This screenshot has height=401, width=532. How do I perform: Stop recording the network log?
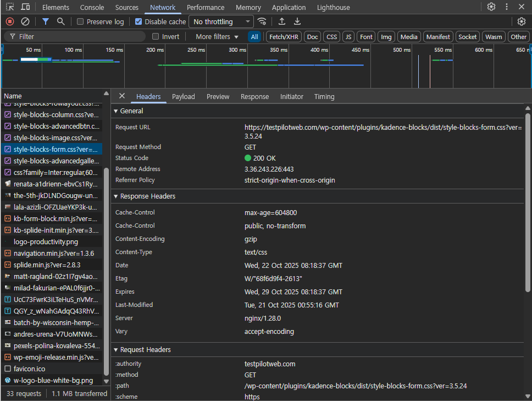(x=10, y=21)
